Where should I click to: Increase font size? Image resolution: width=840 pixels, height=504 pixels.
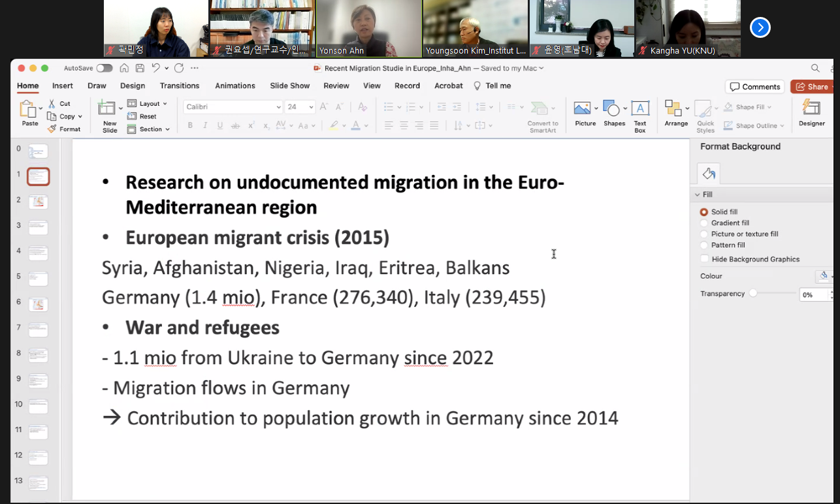[325, 107]
